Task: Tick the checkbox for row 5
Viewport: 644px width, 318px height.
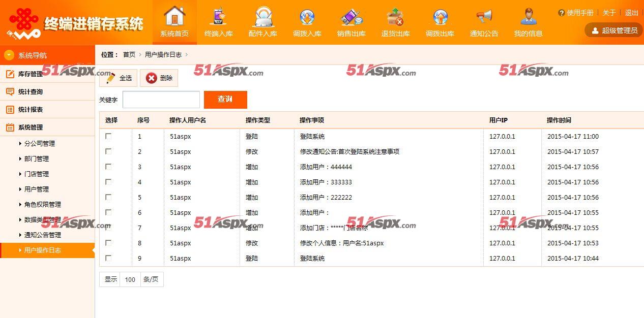Action: (108, 197)
